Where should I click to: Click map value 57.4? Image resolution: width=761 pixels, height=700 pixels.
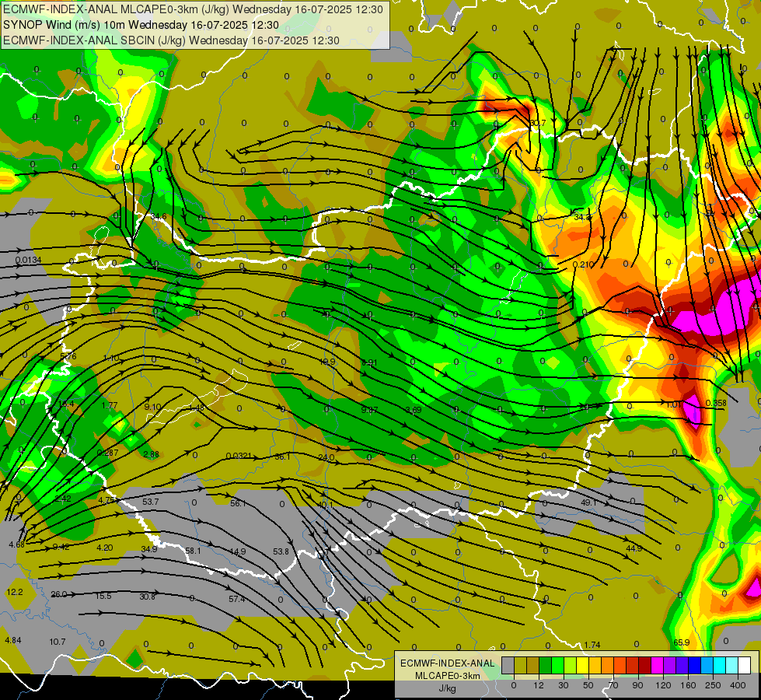click(x=236, y=599)
